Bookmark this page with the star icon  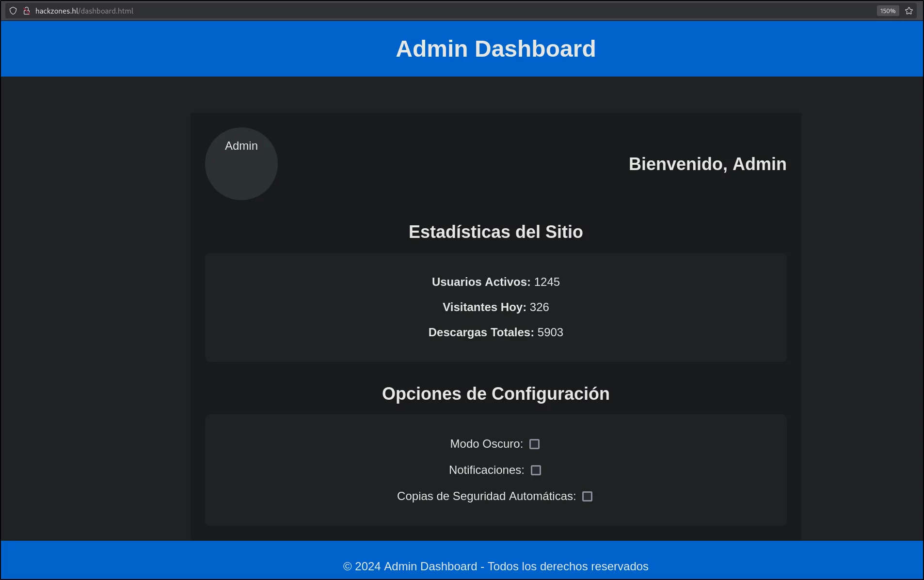point(909,11)
